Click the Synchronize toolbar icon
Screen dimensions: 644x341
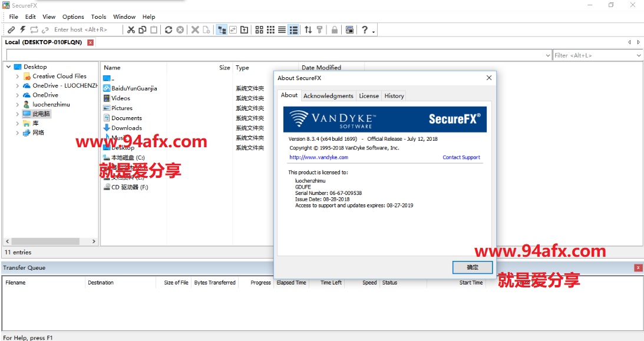(x=233, y=29)
